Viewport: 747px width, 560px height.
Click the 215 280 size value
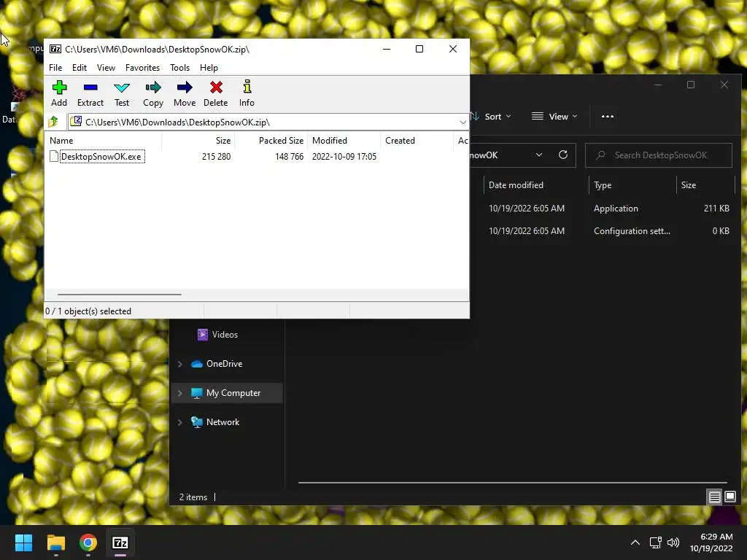pyautogui.click(x=216, y=157)
